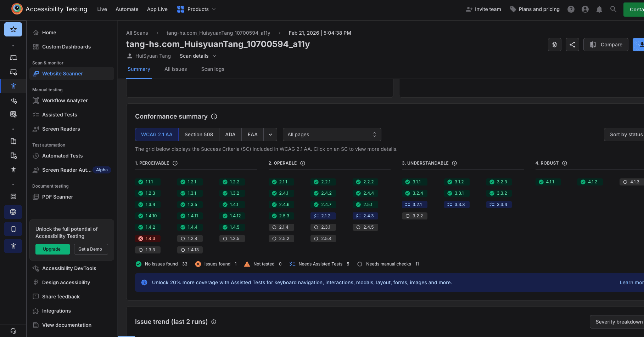
Task: Switch to the All issues tab
Action: click(175, 69)
